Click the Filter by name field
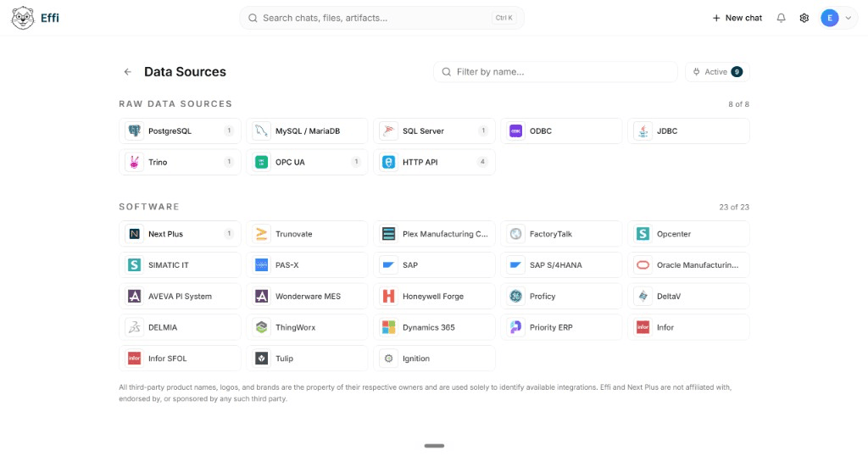 coord(555,72)
